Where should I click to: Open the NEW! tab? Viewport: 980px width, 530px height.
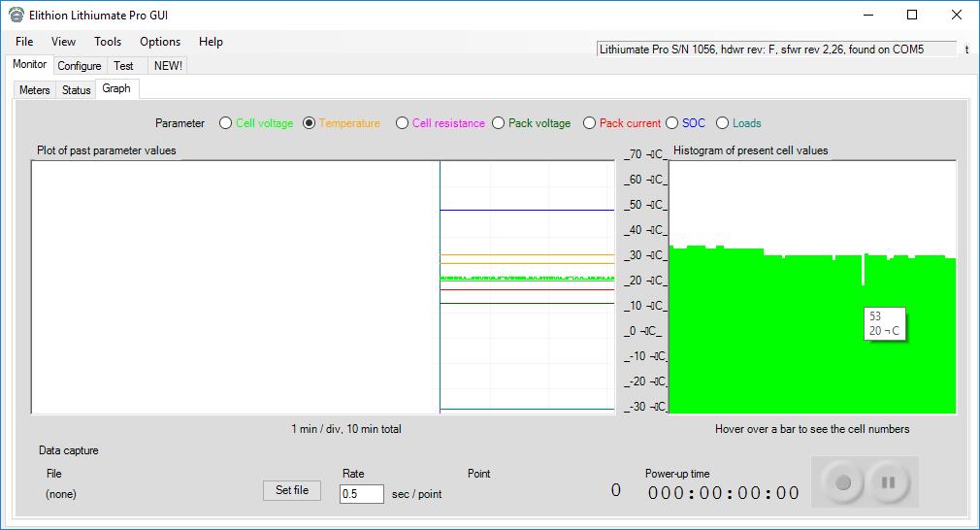[x=168, y=66]
